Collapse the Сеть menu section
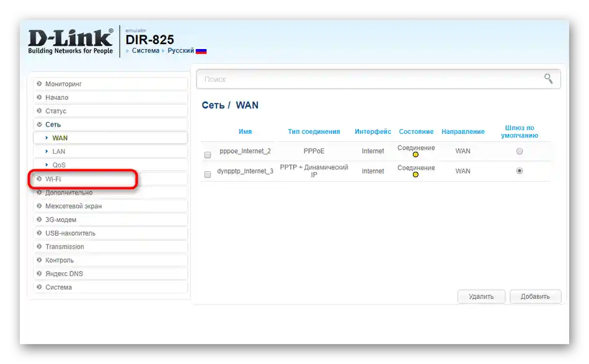This screenshot has height=364, width=589. pyautogui.click(x=110, y=125)
